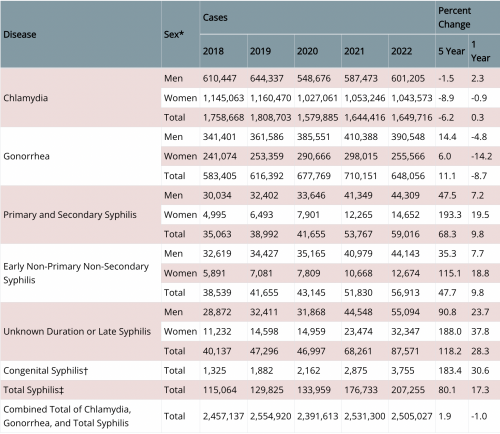Screen dimensions: 500x434
Task: Click Gonorrhea women 1 Year value -14.2
Action: [481, 156]
